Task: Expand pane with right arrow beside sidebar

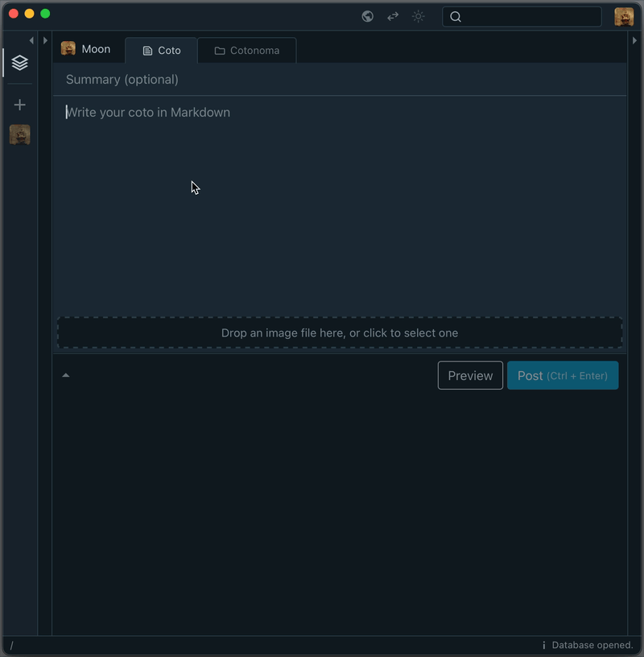Action: 45,40
